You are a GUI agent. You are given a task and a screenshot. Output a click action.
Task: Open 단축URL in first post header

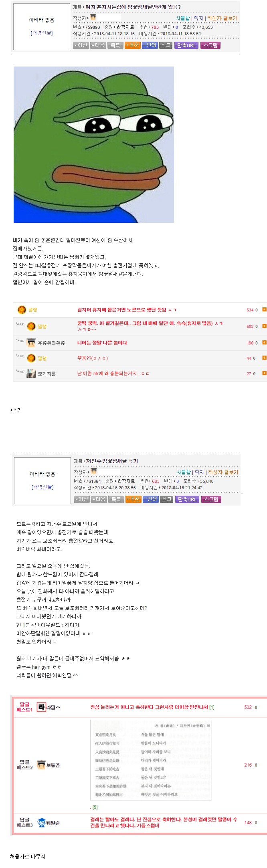[x=187, y=45]
